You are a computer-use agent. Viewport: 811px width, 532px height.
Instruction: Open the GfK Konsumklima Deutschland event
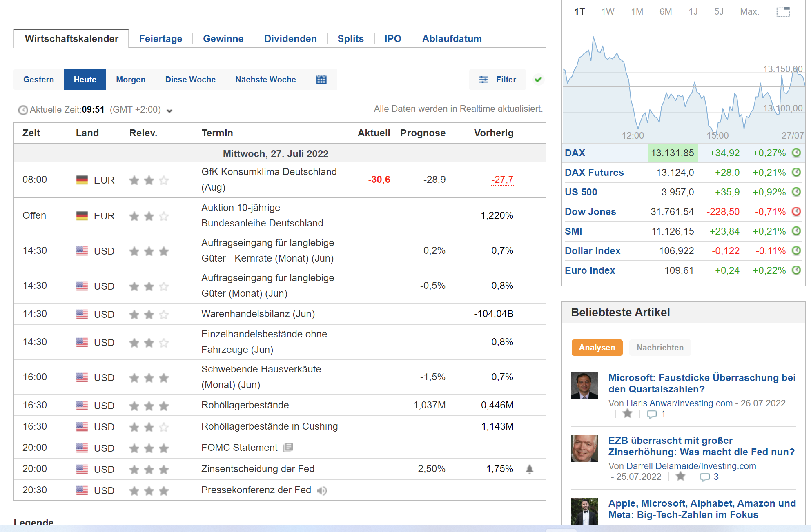click(269, 172)
